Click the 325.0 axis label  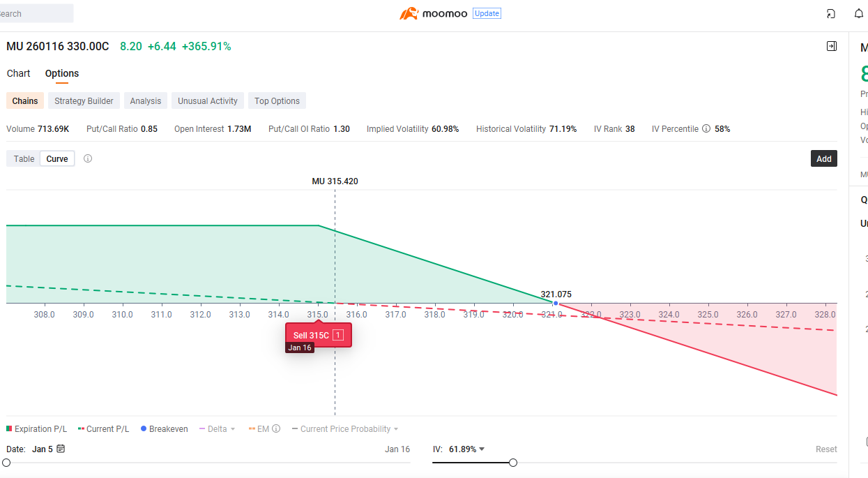point(708,315)
